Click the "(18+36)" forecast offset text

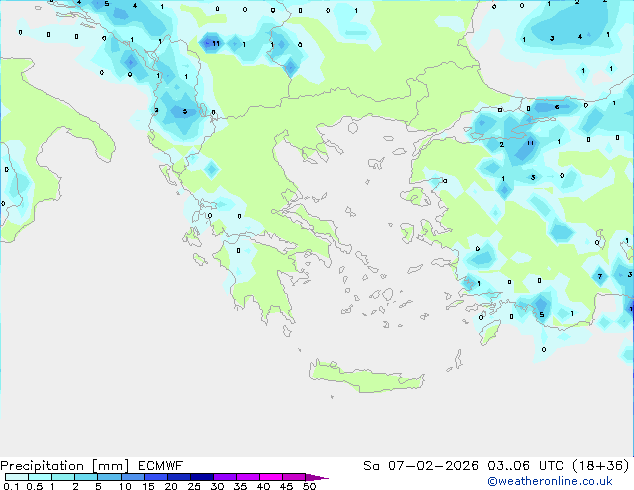(x=601, y=466)
